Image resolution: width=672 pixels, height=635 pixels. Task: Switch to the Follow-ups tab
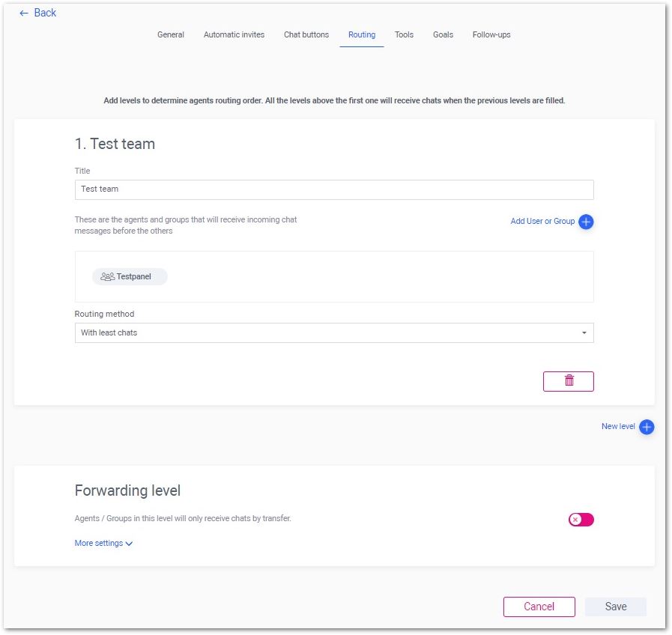tap(491, 34)
